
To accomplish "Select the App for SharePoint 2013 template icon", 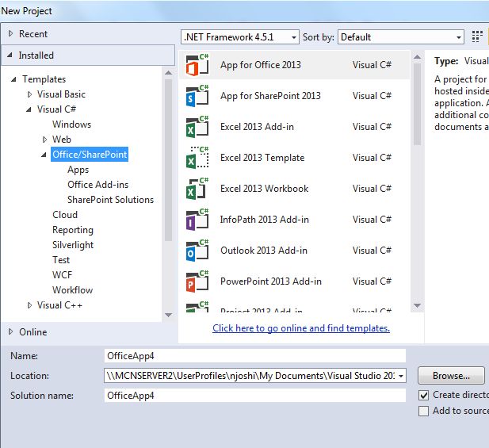I will [x=197, y=96].
